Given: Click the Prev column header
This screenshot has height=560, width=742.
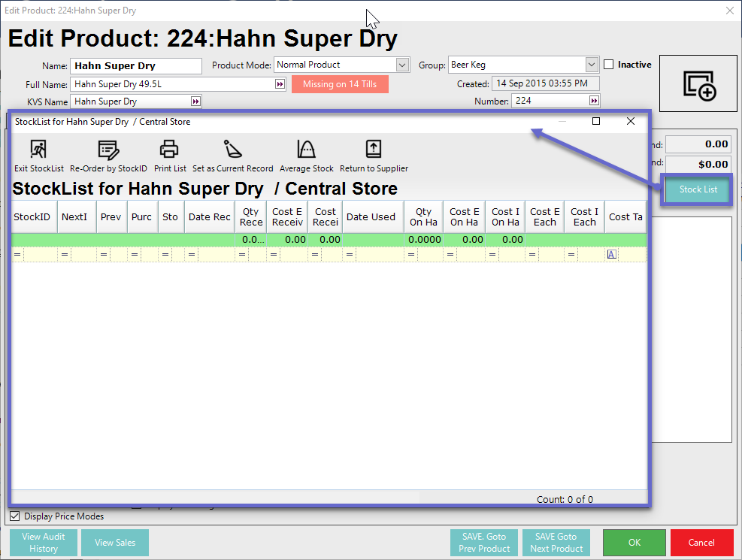Looking at the screenshot, I should [112, 216].
